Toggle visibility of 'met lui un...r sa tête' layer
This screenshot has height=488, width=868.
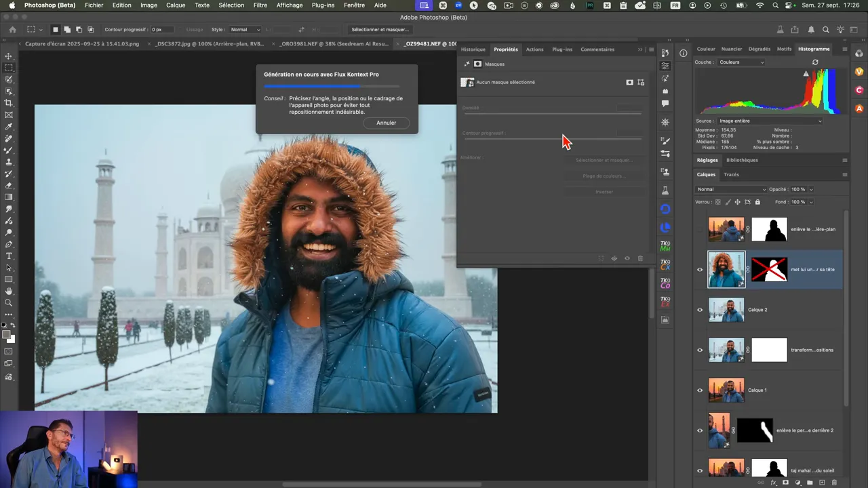[x=700, y=270]
